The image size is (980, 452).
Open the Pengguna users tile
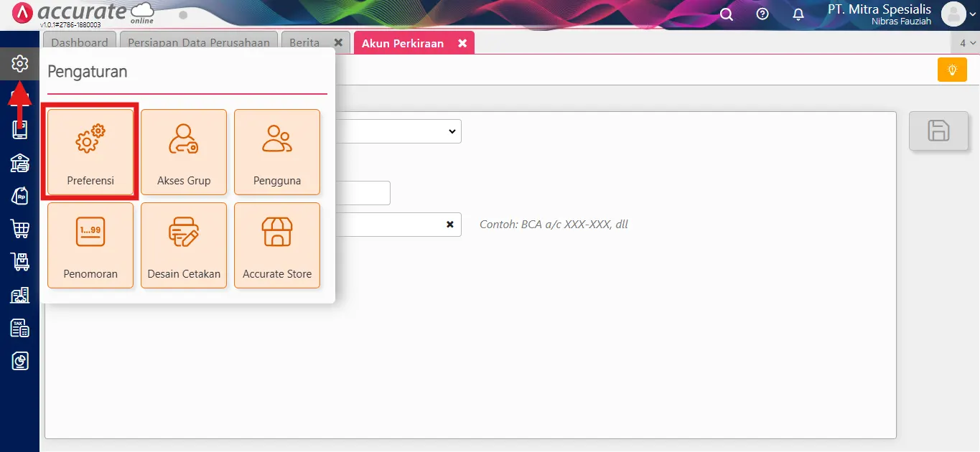[277, 152]
